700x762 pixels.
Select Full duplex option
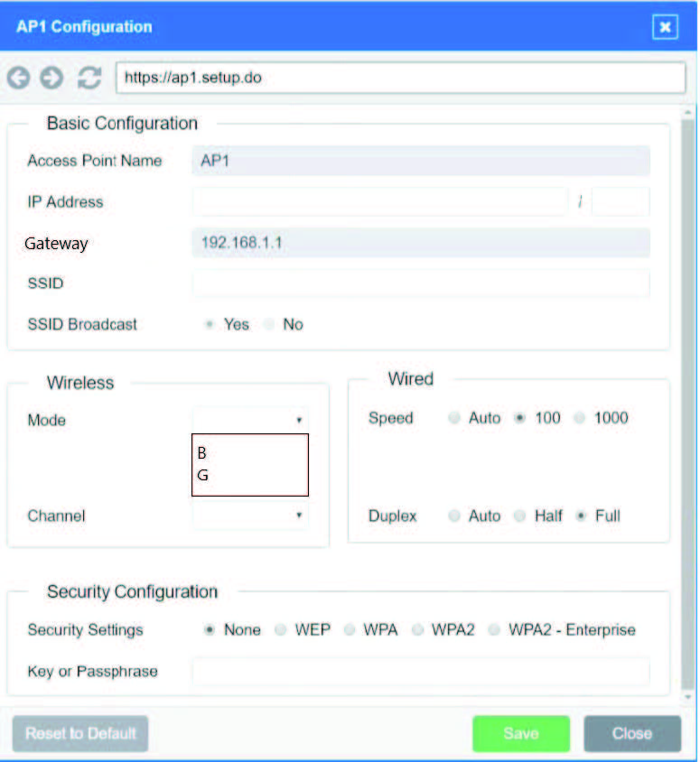pyautogui.click(x=581, y=516)
